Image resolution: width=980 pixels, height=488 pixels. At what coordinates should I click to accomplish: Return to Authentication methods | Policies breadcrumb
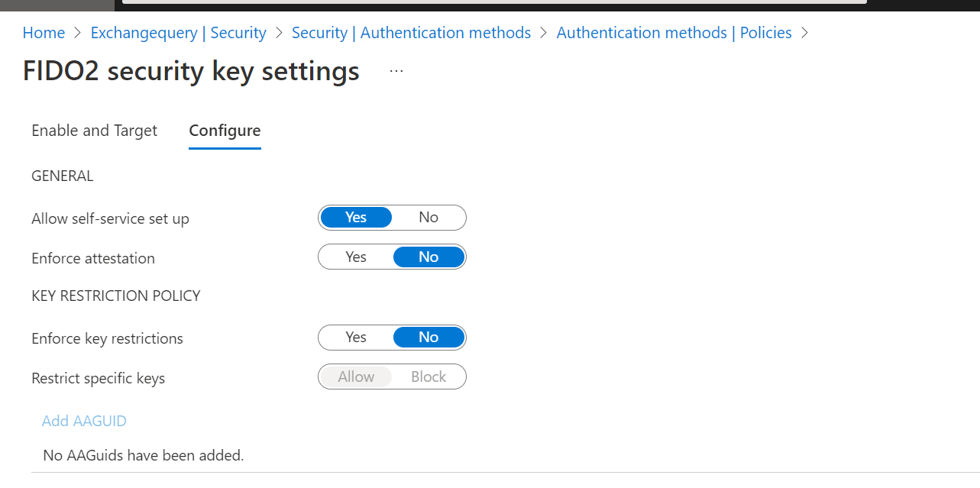point(674,33)
